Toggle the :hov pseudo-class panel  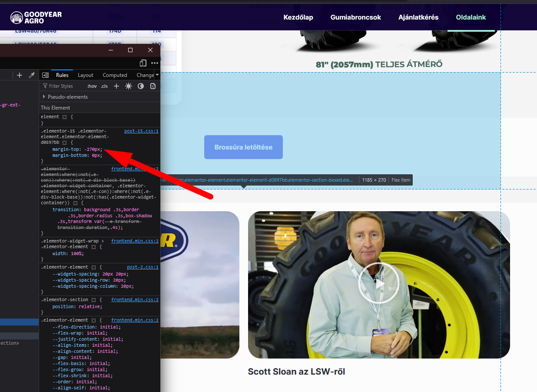(92, 86)
